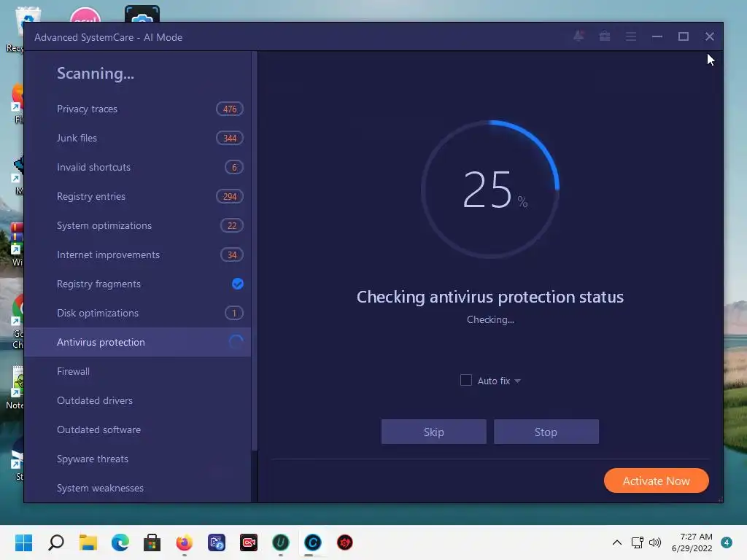Open IObit Uninstaller green U icon
747x560 pixels.
click(x=281, y=542)
